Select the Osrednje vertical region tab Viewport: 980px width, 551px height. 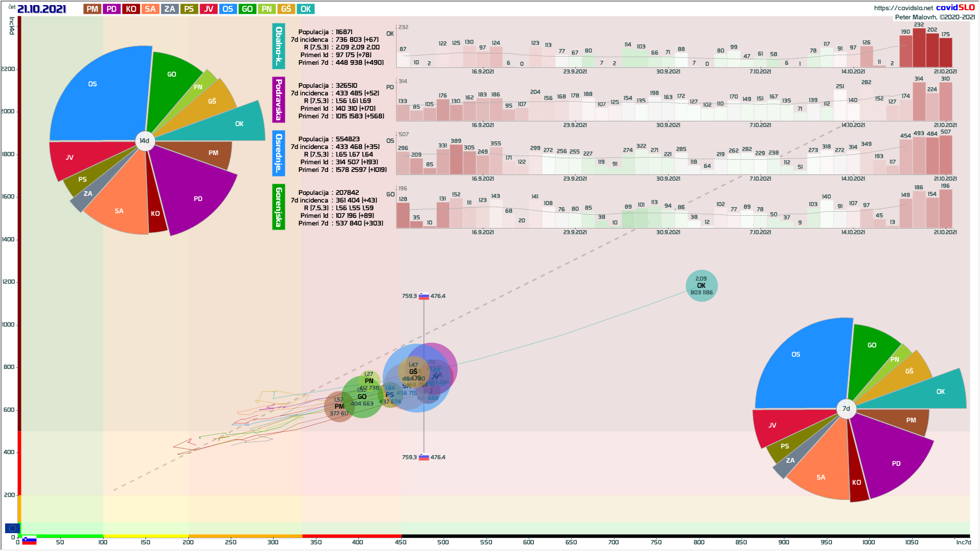[x=278, y=153]
